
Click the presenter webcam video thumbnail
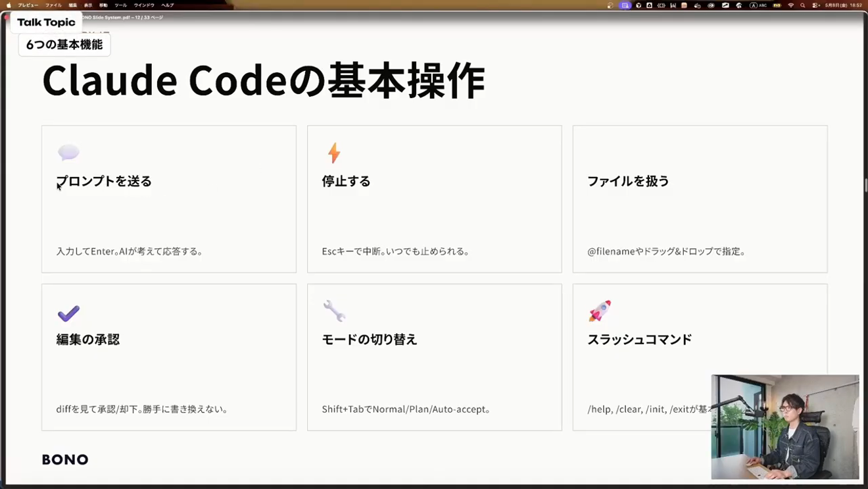tap(785, 427)
